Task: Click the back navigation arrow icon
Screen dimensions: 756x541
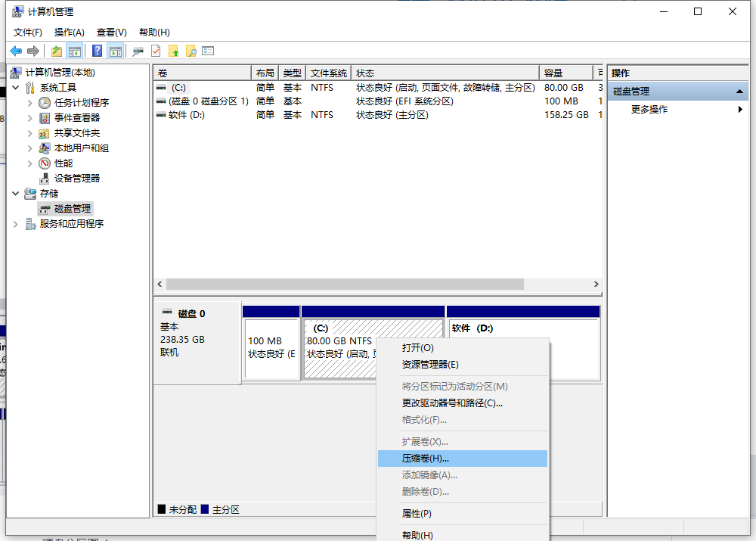Action: tap(16, 50)
